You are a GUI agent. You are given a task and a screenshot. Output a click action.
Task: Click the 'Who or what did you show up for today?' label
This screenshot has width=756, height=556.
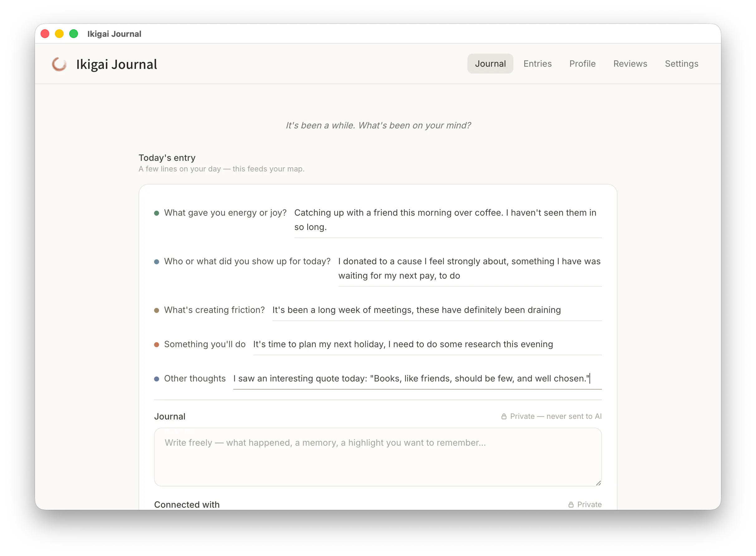(247, 261)
